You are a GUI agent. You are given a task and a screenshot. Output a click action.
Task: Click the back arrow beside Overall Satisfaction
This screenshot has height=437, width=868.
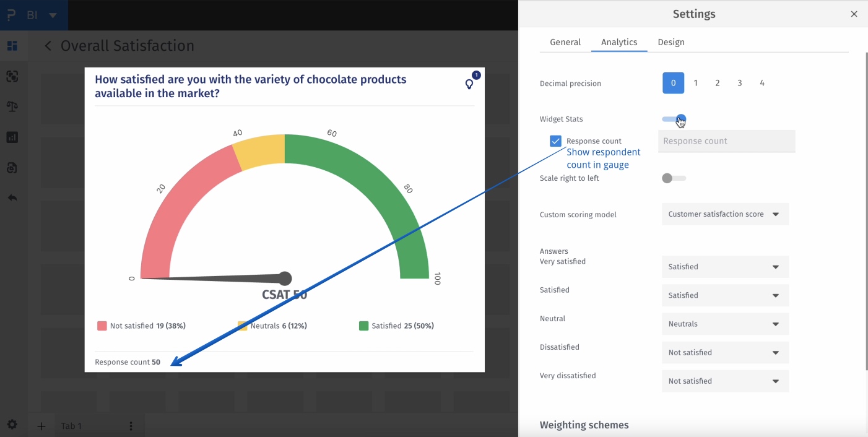coord(48,46)
